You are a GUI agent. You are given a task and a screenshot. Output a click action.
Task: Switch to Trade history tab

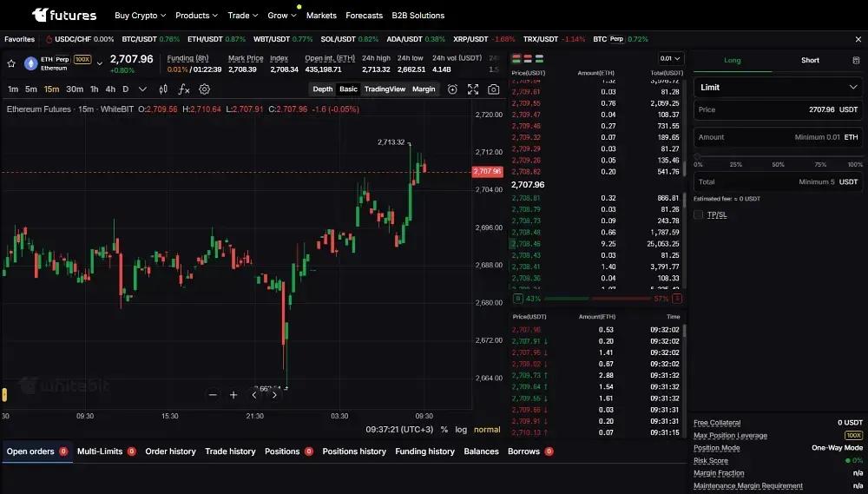point(230,451)
